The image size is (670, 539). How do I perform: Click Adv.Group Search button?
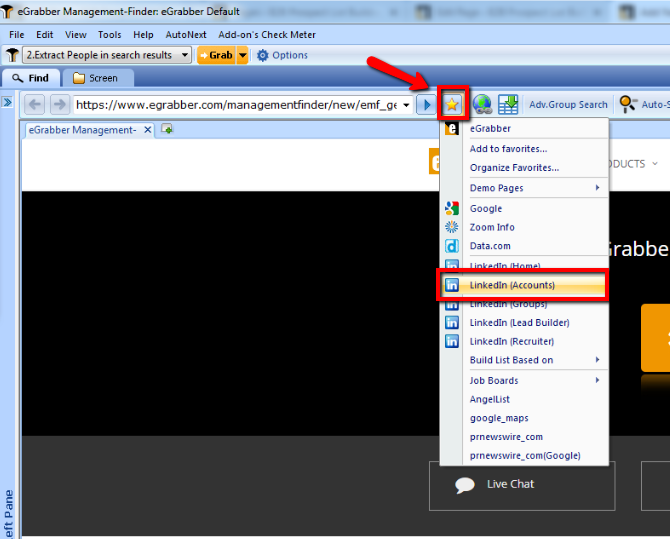[568, 104]
